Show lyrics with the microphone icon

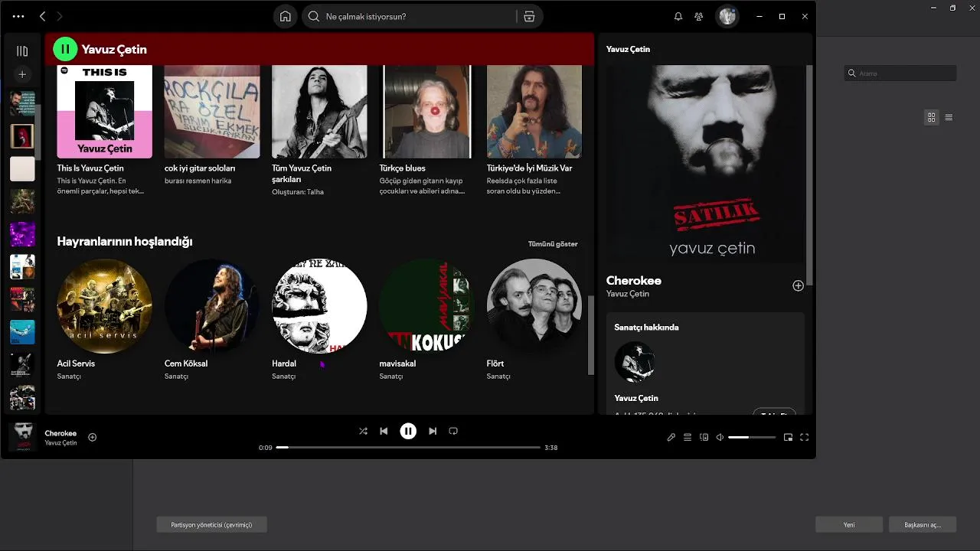671,437
